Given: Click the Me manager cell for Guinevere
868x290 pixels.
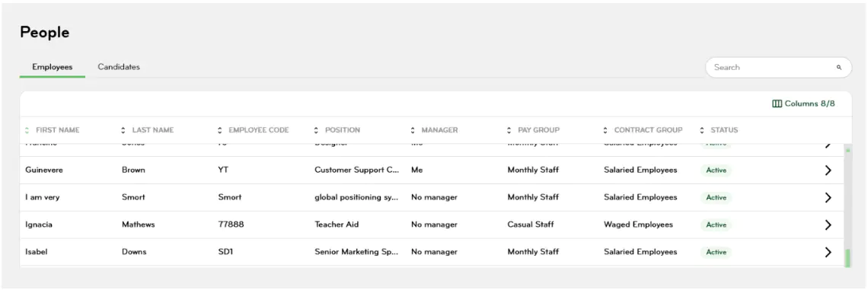Looking at the screenshot, I should coord(416,170).
